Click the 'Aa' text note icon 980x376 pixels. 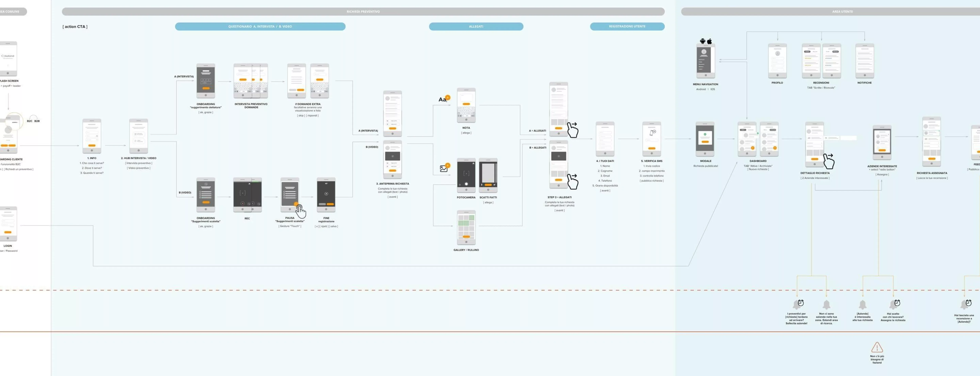click(442, 100)
